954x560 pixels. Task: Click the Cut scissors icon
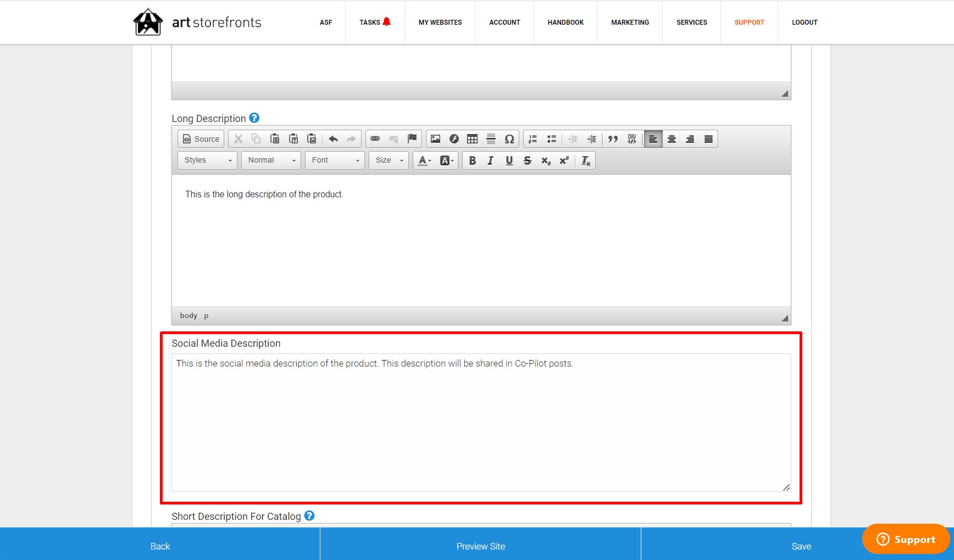pyautogui.click(x=238, y=139)
